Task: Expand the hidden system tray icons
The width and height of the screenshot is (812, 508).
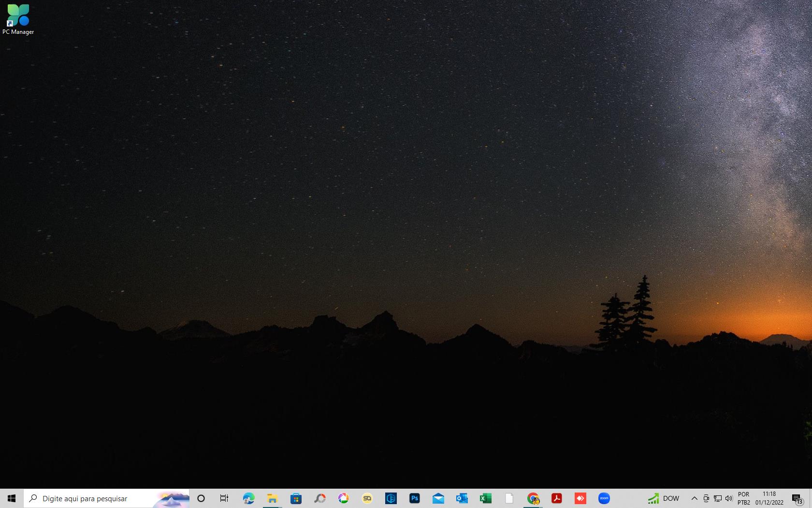Action: (x=694, y=498)
